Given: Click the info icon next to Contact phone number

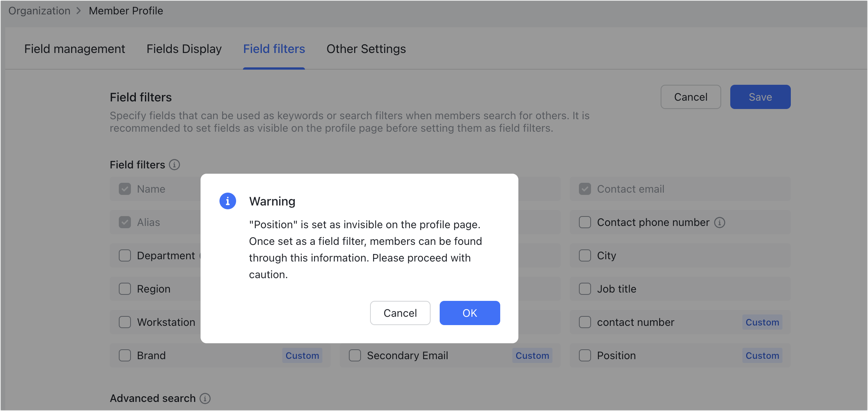Looking at the screenshot, I should pos(720,222).
